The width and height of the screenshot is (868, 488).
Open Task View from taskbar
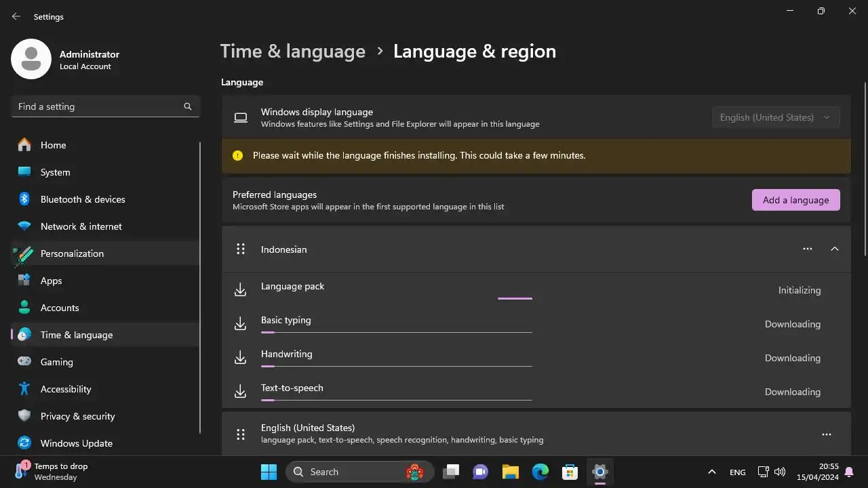452,472
